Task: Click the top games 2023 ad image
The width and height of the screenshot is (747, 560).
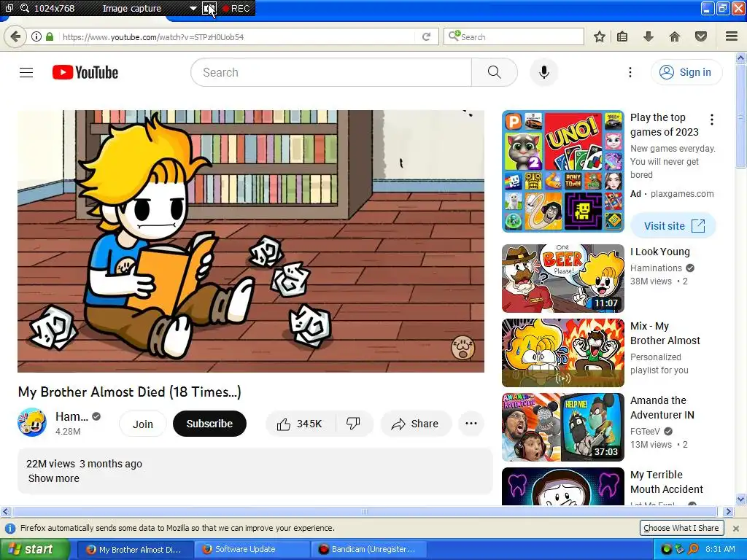Action: point(562,171)
